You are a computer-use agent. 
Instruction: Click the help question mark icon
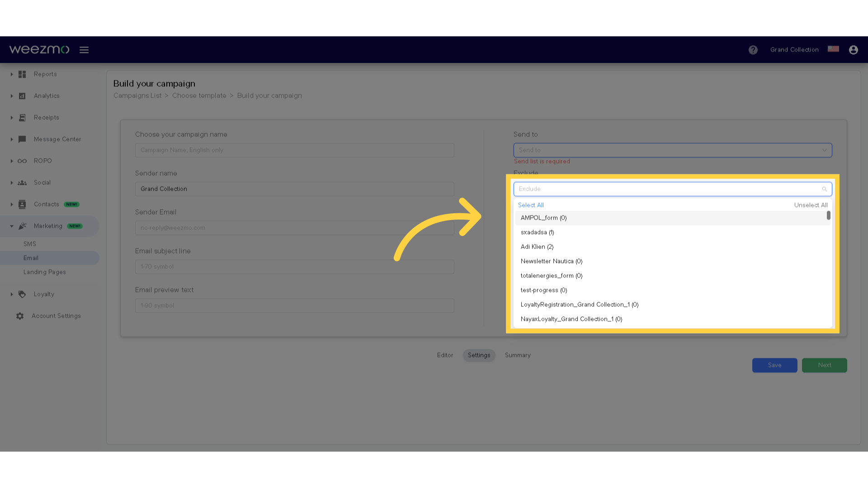[754, 50]
